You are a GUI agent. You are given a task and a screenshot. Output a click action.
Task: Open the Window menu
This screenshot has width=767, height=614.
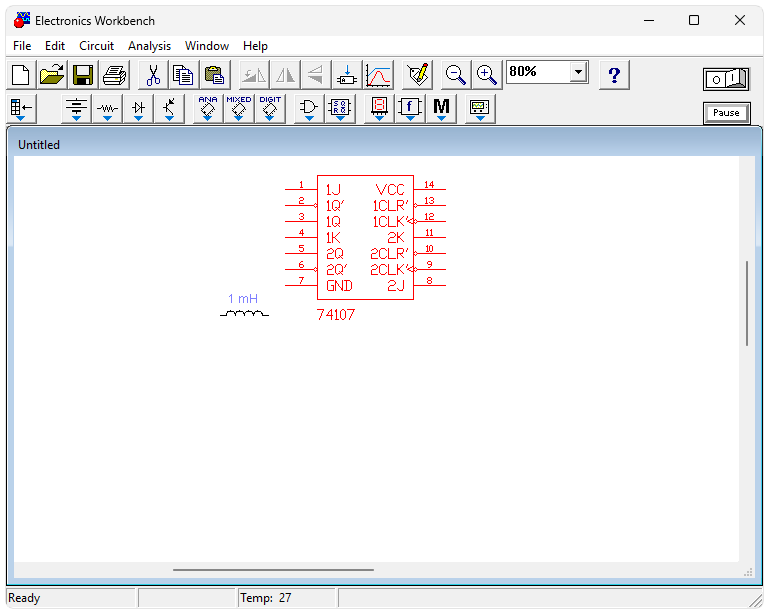(x=206, y=46)
